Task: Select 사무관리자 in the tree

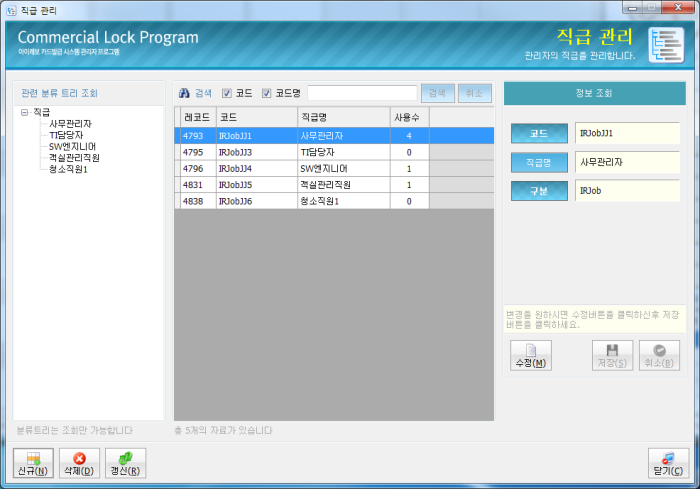Action: (x=70, y=124)
